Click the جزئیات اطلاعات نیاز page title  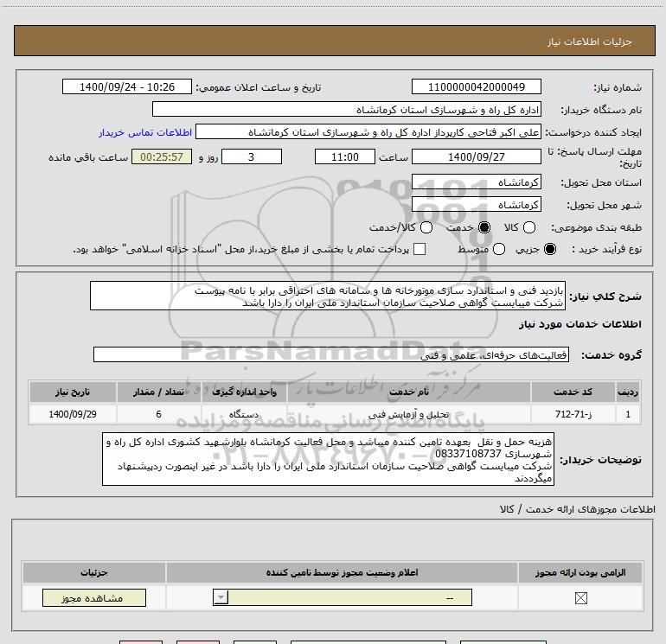point(589,41)
